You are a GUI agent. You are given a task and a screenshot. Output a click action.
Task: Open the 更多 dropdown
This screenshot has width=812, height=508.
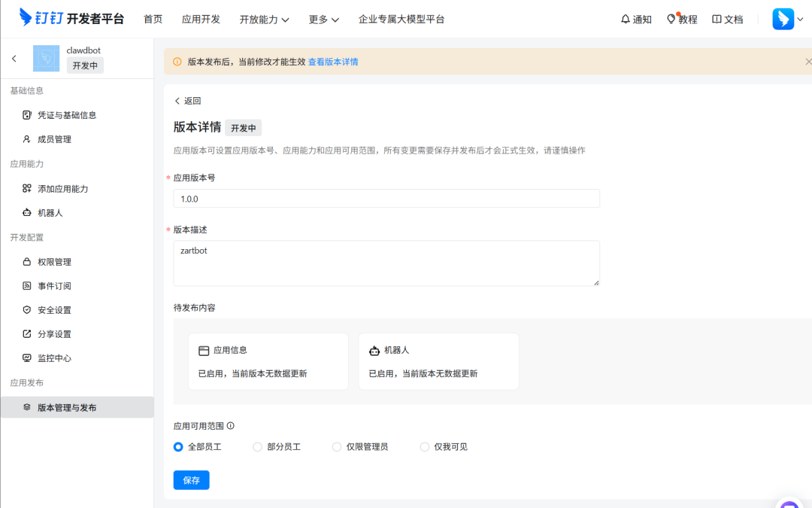click(x=323, y=19)
